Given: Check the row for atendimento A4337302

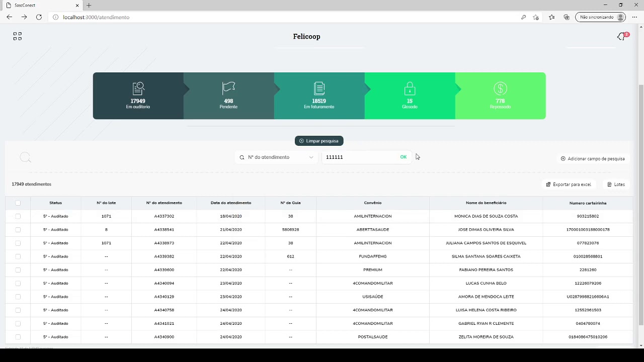Looking at the screenshot, I should pyautogui.click(x=18, y=216).
